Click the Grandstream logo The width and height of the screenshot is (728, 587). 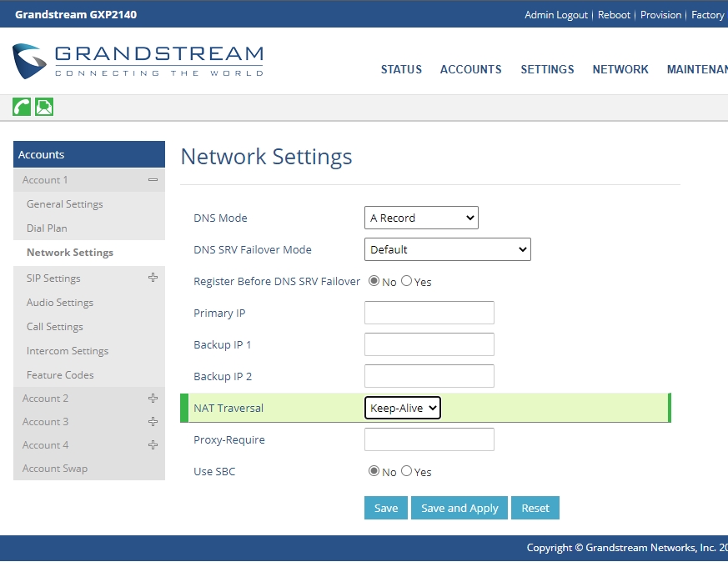(138, 62)
